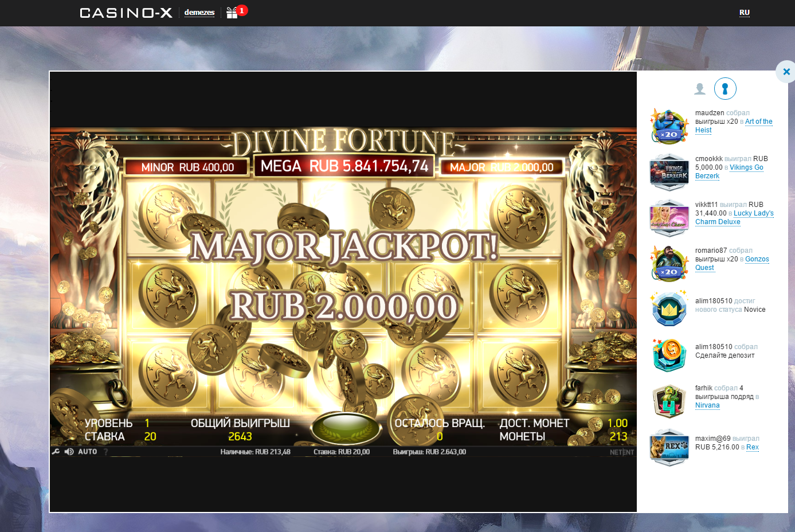The image size is (795, 532).
Task: Enable the keyhole feed filter
Action: point(725,88)
